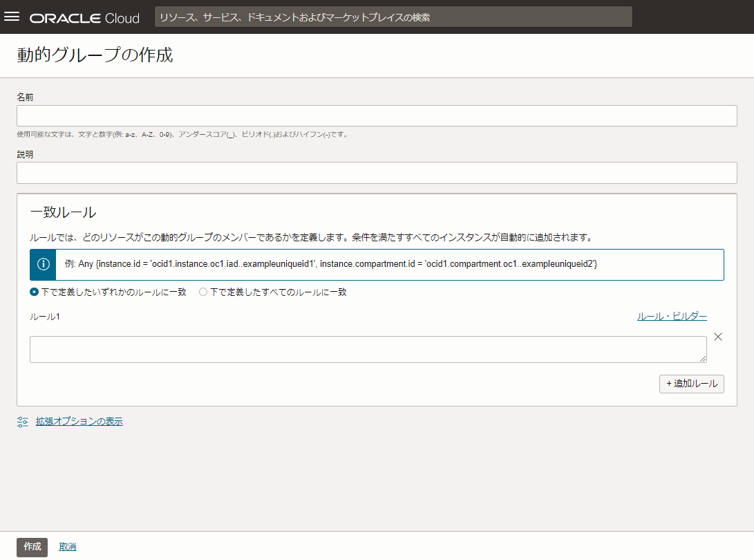Click the 取消 cancel link
Screen dimensions: 754x560
click(67, 547)
